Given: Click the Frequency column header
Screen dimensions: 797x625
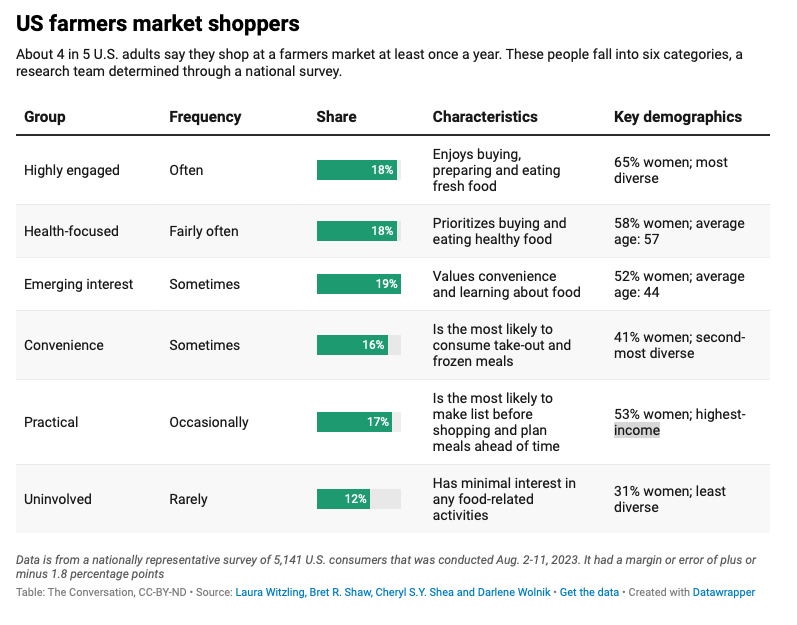Looking at the screenshot, I should pyautogui.click(x=205, y=117).
